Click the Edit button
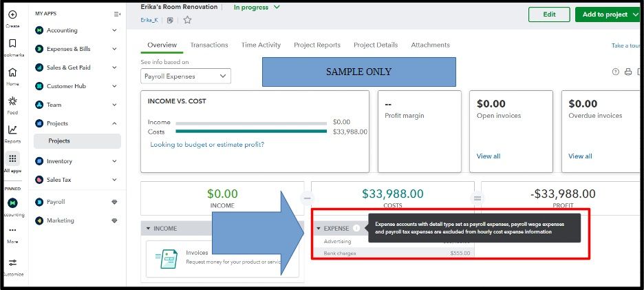The image size is (644, 290). (x=549, y=14)
